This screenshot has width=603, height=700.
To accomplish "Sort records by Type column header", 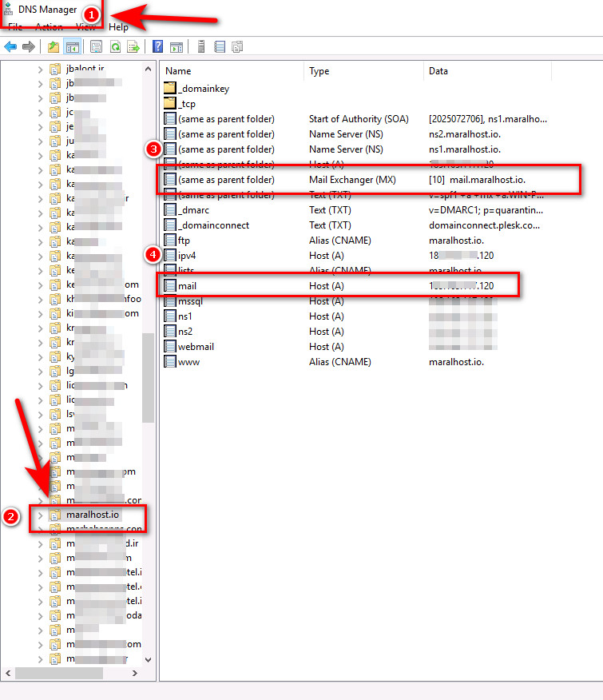I will coord(319,71).
